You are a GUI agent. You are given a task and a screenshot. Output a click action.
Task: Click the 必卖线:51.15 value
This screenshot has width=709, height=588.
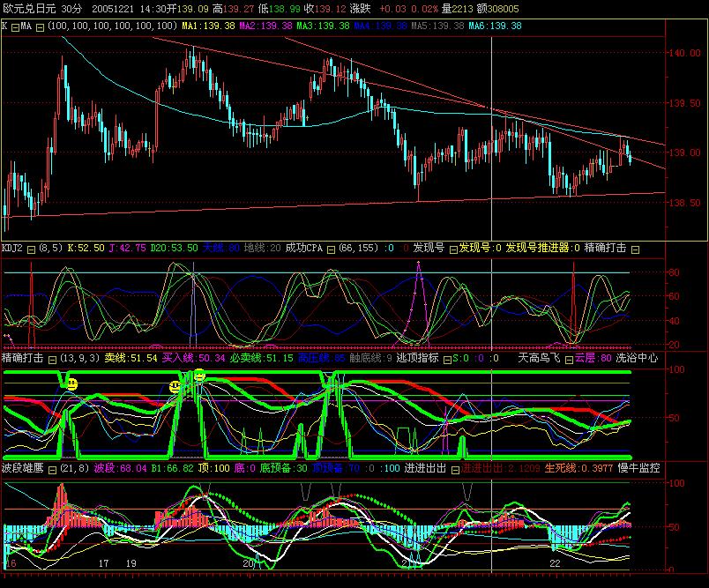pyautogui.click(x=261, y=358)
